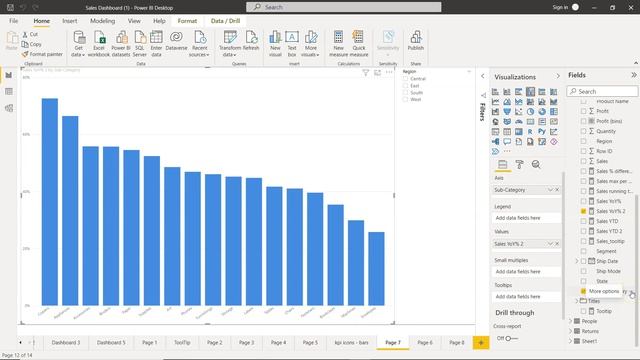Switch to the Modeling ribbon tab
This screenshot has width=640, height=360.
[102, 21]
